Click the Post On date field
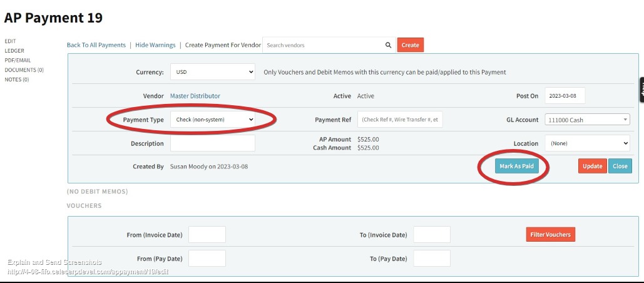The width and height of the screenshot is (644, 283). tap(565, 96)
